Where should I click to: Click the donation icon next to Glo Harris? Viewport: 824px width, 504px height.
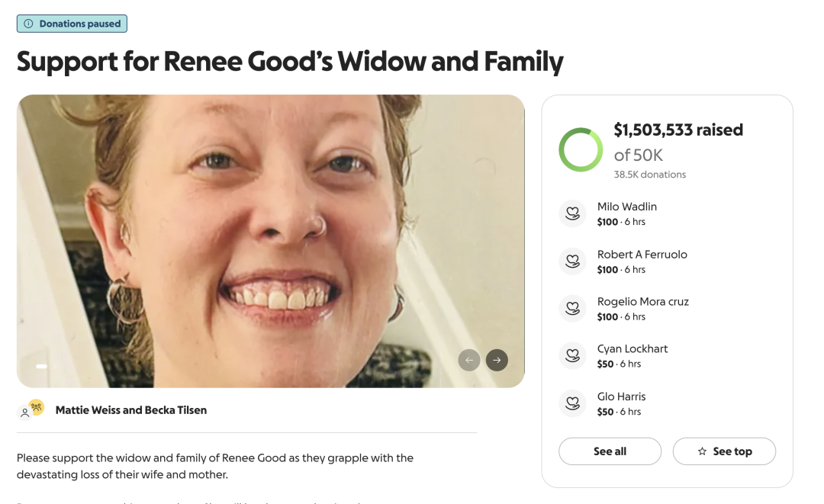coord(572,403)
